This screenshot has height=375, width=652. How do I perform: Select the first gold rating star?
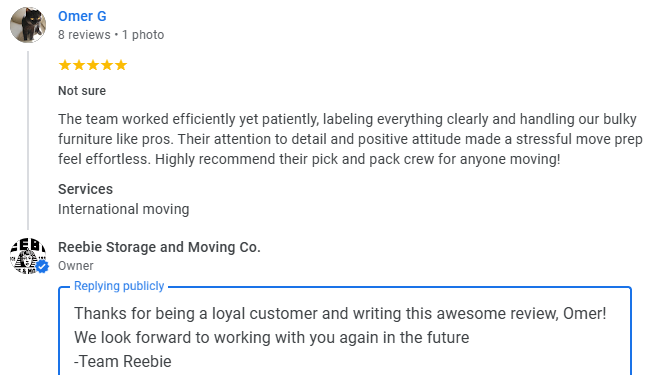tap(64, 65)
